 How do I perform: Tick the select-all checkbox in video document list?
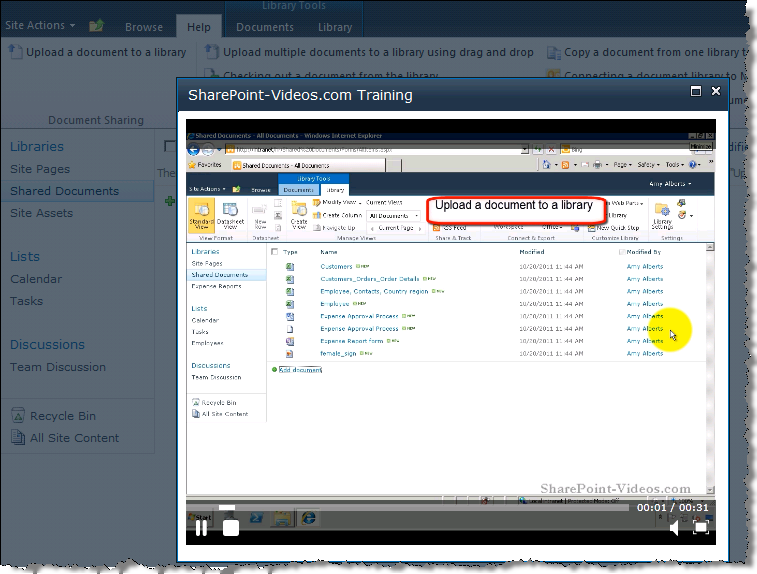click(275, 252)
